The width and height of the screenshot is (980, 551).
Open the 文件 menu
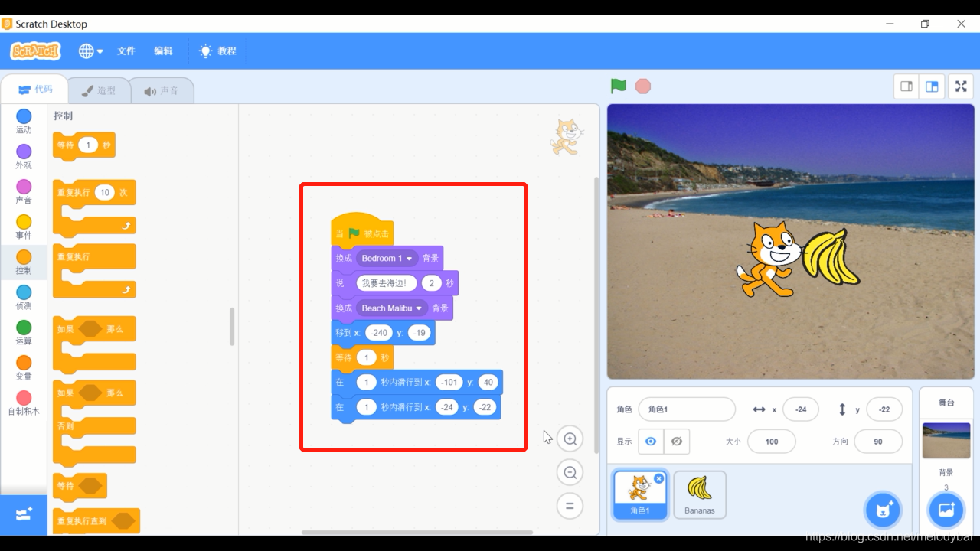[x=126, y=51]
